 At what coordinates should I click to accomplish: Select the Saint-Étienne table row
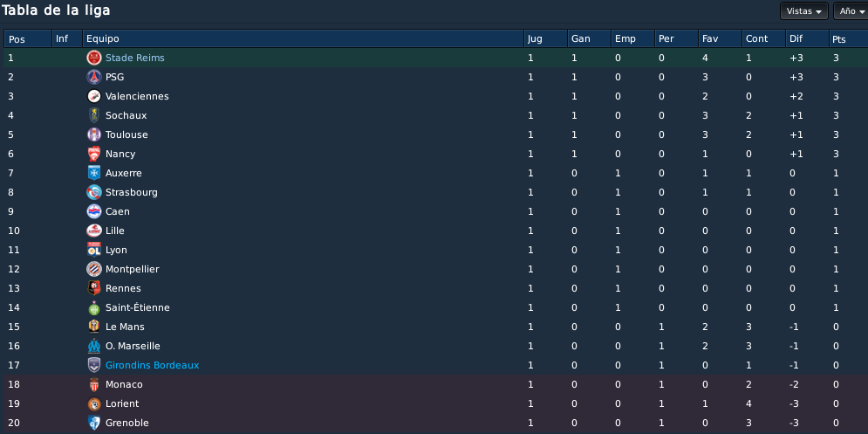pyautogui.click(x=434, y=307)
